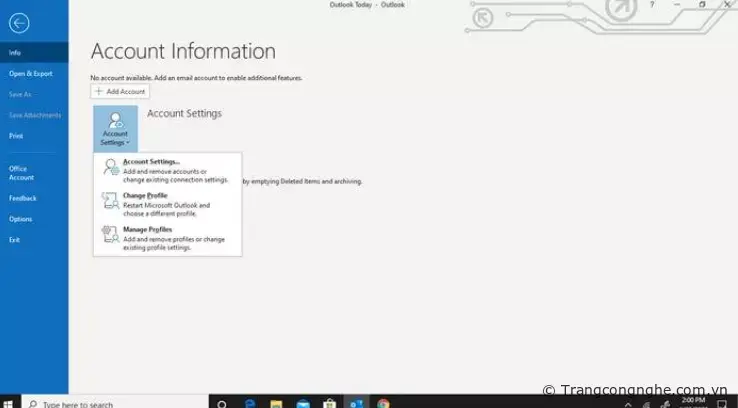The image size is (738, 408).
Task: Click the taskbar search box
Action: (x=110, y=403)
